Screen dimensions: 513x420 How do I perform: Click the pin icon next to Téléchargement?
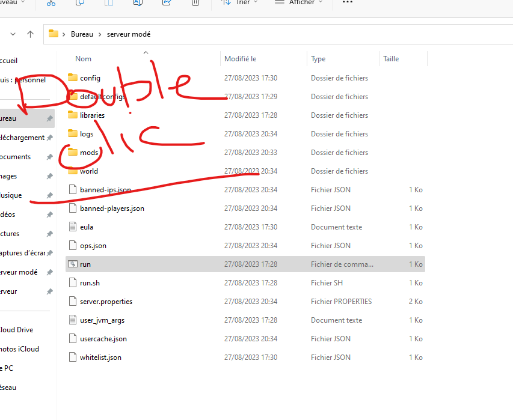[49, 138]
